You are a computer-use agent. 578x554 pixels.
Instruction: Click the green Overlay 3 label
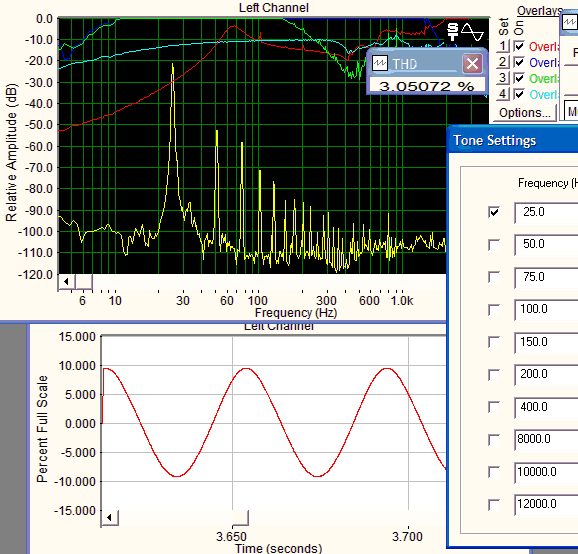pos(544,79)
